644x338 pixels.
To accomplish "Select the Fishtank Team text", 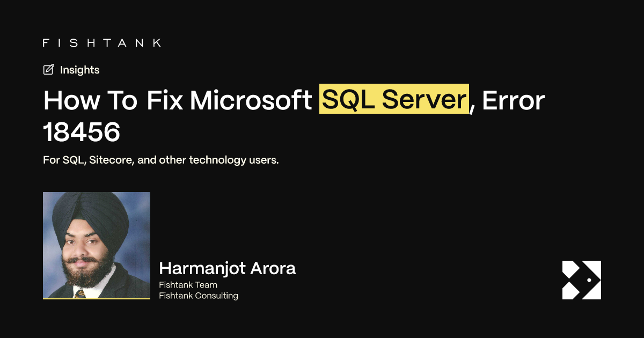I will (x=188, y=285).
